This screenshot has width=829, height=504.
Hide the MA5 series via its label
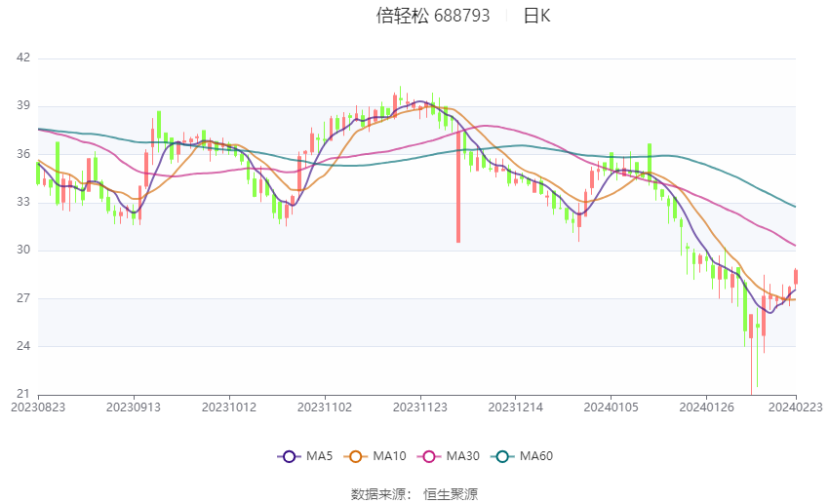(319, 456)
